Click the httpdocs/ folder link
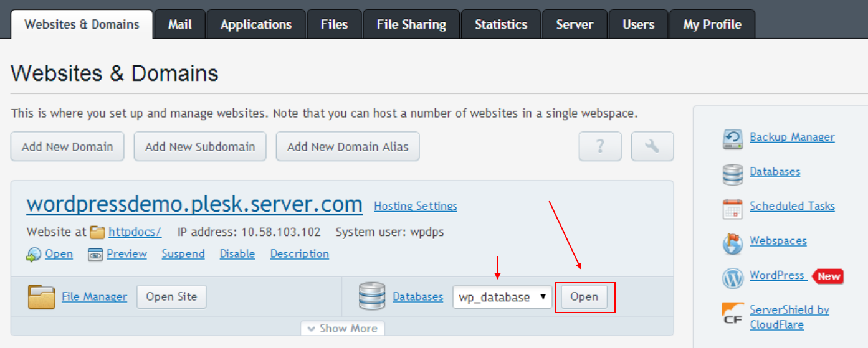868x348 pixels. coord(135,232)
